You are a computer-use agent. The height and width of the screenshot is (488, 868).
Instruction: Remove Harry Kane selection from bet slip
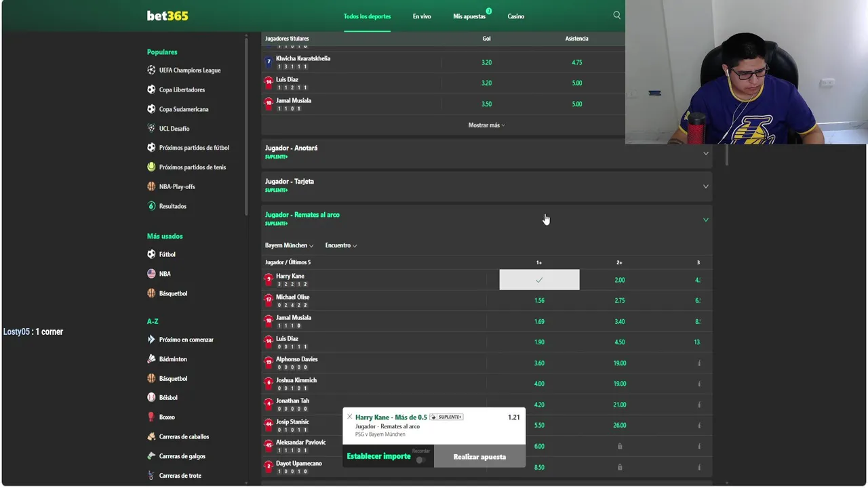point(349,416)
